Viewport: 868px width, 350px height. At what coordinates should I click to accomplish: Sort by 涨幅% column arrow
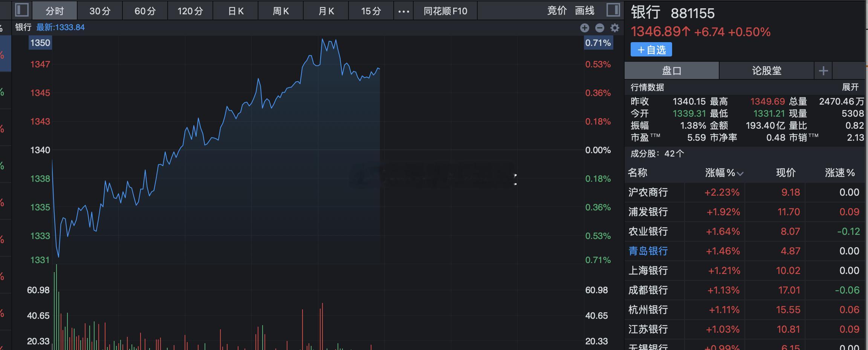pyautogui.click(x=740, y=173)
